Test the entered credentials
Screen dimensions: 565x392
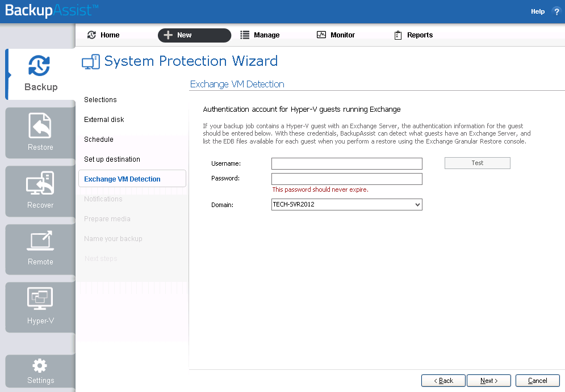click(478, 163)
